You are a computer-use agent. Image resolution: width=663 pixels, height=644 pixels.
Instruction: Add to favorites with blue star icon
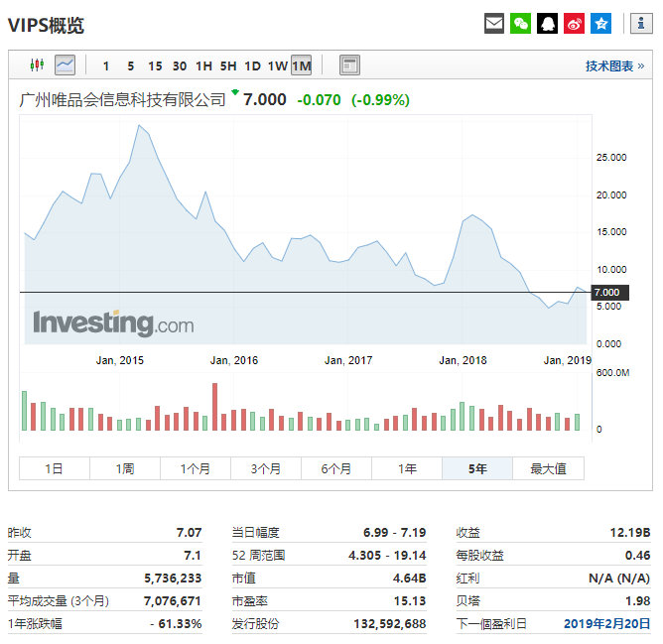coord(600,23)
